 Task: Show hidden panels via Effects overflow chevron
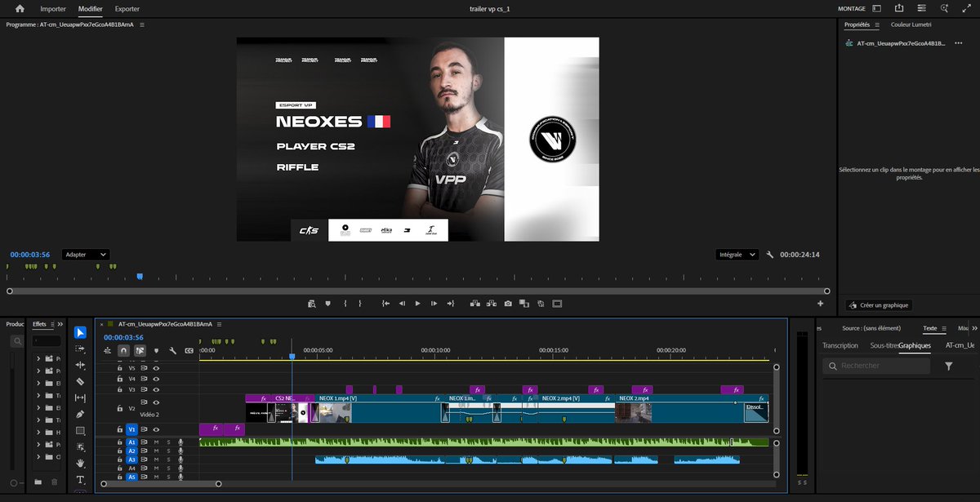60,324
